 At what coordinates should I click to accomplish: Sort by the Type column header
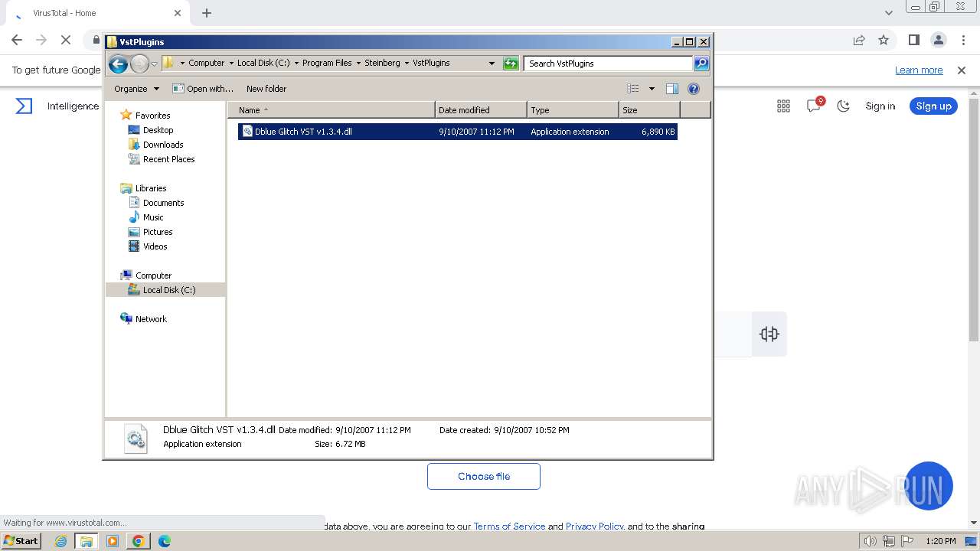(x=573, y=110)
